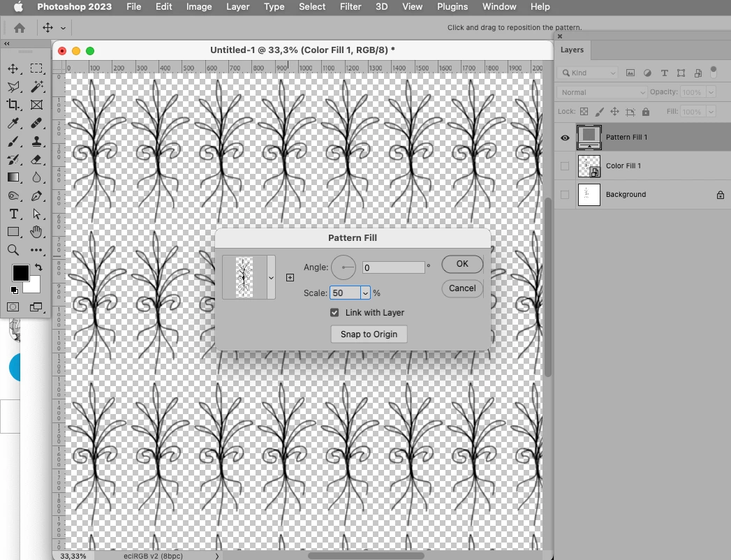Viewport: 731px width, 560px height.
Task: Select the Frame tool
Action: click(x=36, y=105)
